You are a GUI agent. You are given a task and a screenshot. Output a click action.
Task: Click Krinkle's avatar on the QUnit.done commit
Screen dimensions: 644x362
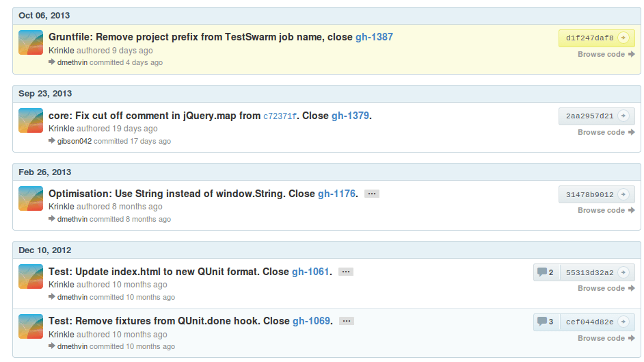(31, 326)
